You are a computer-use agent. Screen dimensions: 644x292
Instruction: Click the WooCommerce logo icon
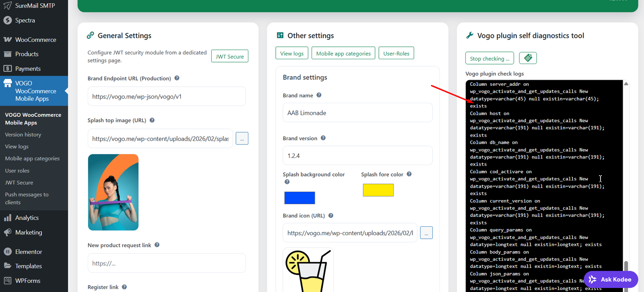[x=8, y=39]
